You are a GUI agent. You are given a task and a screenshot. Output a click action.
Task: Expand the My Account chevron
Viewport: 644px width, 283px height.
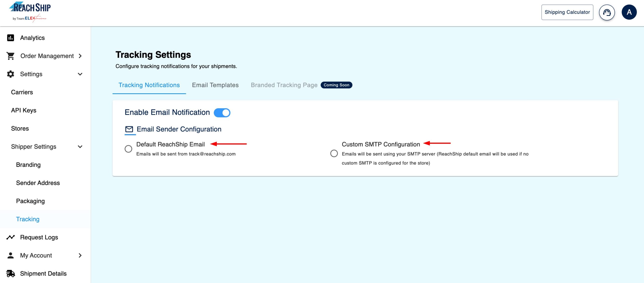point(80,255)
